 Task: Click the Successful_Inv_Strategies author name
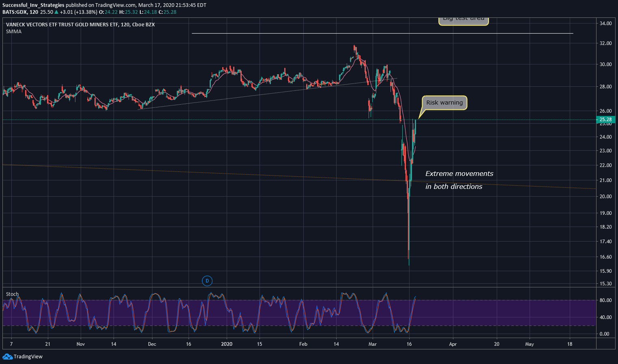pos(33,5)
